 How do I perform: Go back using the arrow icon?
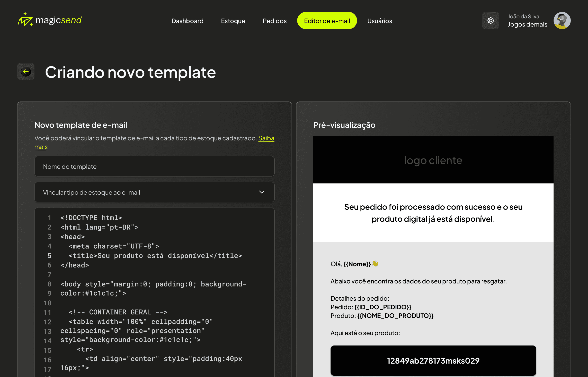(x=26, y=71)
